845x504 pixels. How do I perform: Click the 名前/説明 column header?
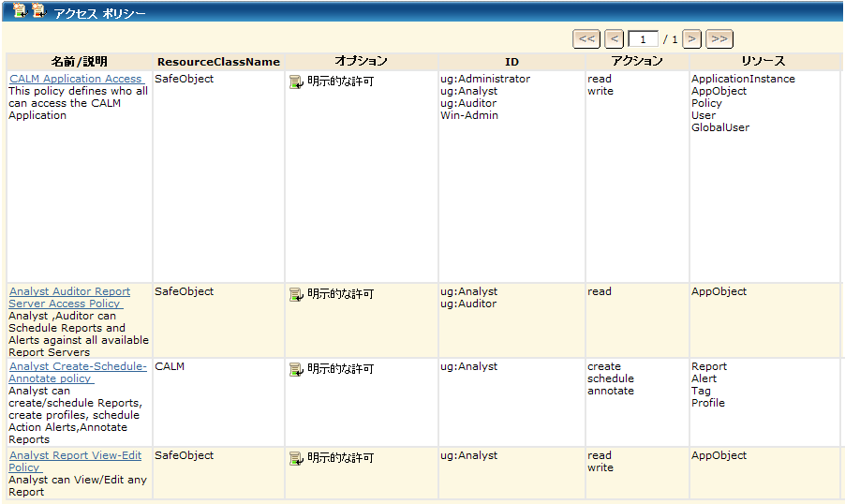[80, 62]
